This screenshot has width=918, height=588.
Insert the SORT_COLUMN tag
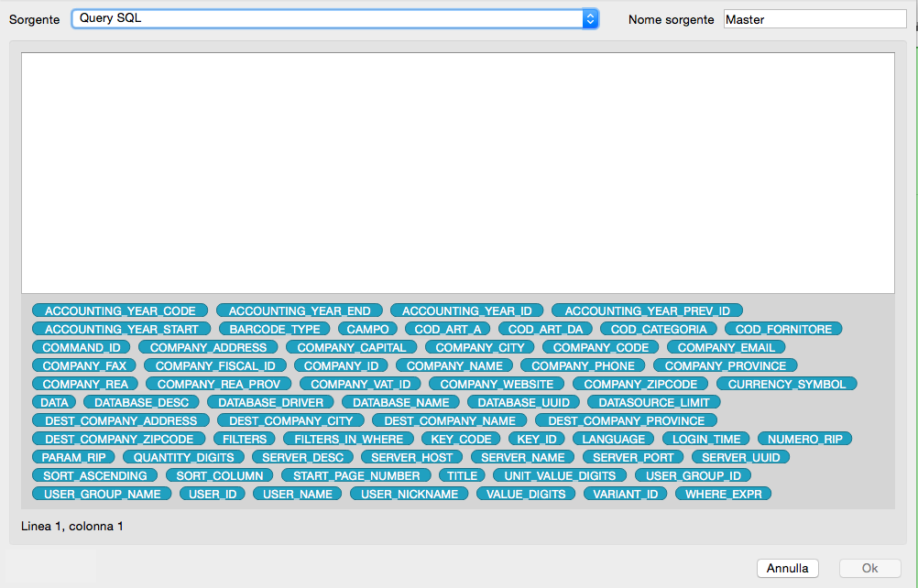pyautogui.click(x=220, y=475)
